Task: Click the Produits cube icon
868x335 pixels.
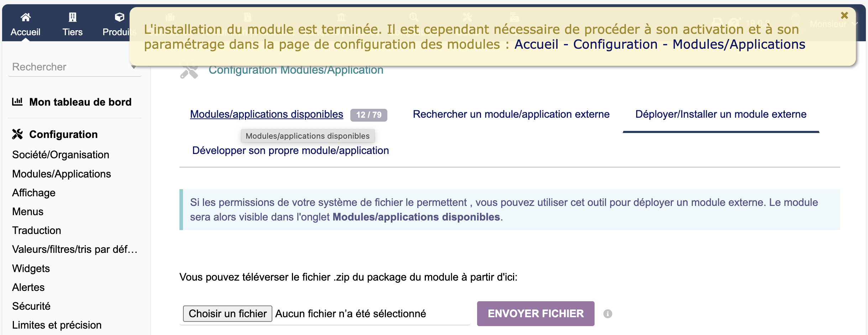Action: coord(119,17)
